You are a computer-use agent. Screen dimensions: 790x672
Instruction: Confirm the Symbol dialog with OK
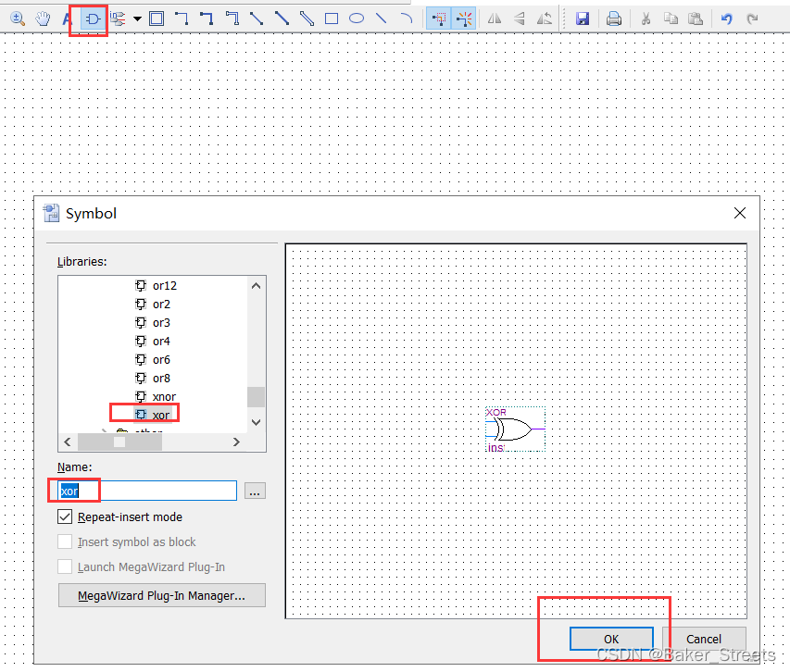pyautogui.click(x=611, y=639)
